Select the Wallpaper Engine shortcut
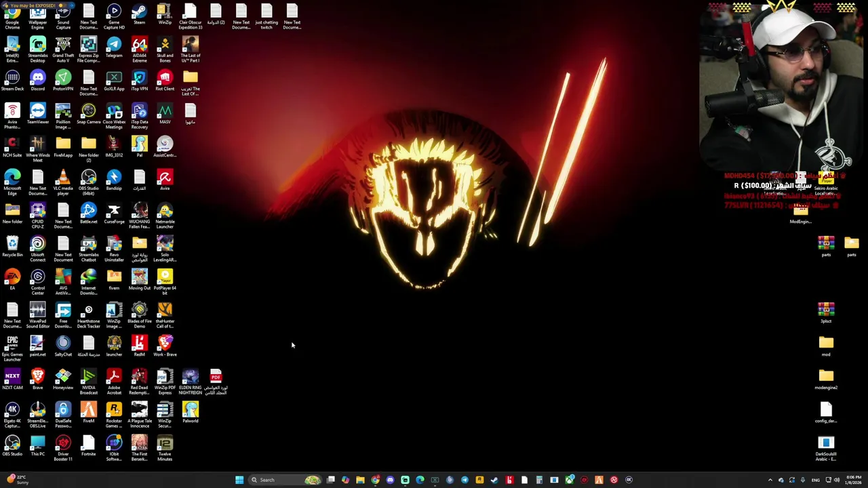This screenshot has height=488, width=868. click(37, 16)
